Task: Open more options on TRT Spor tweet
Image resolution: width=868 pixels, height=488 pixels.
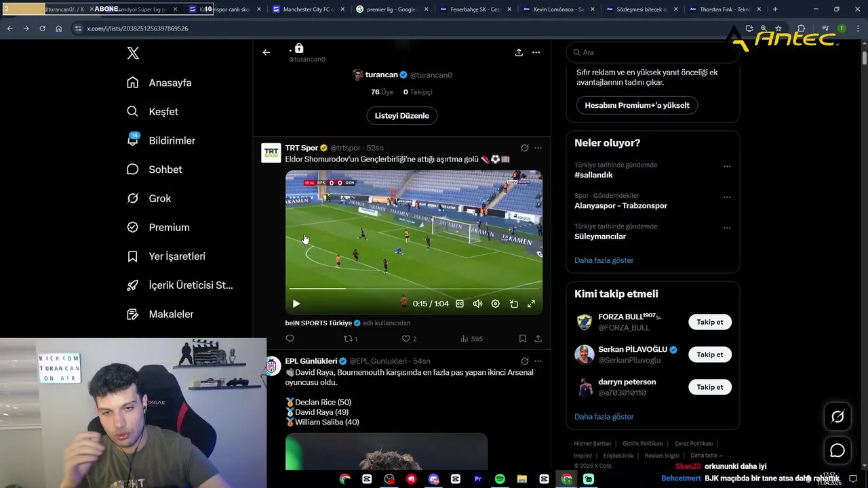Action: pyautogui.click(x=538, y=148)
